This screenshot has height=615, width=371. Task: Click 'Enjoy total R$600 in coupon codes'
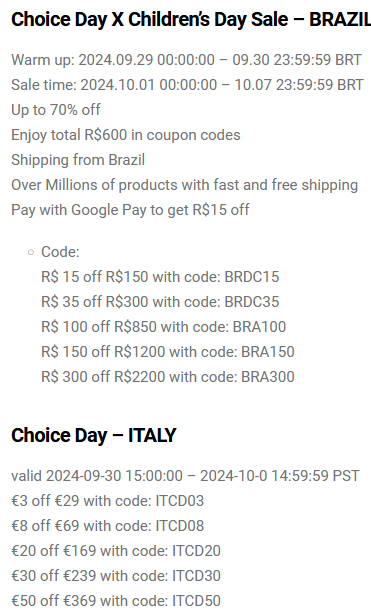[126, 135]
